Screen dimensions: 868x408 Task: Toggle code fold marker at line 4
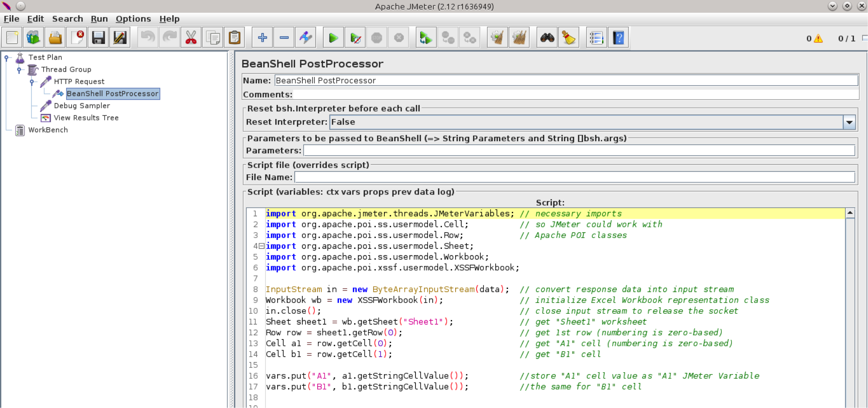pos(262,246)
